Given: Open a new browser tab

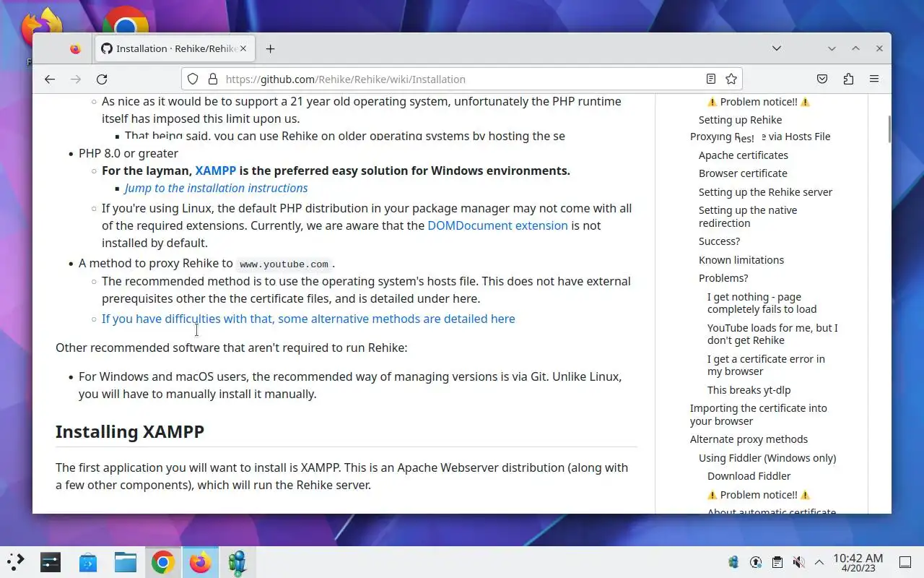Looking at the screenshot, I should pyautogui.click(x=270, y=48).
